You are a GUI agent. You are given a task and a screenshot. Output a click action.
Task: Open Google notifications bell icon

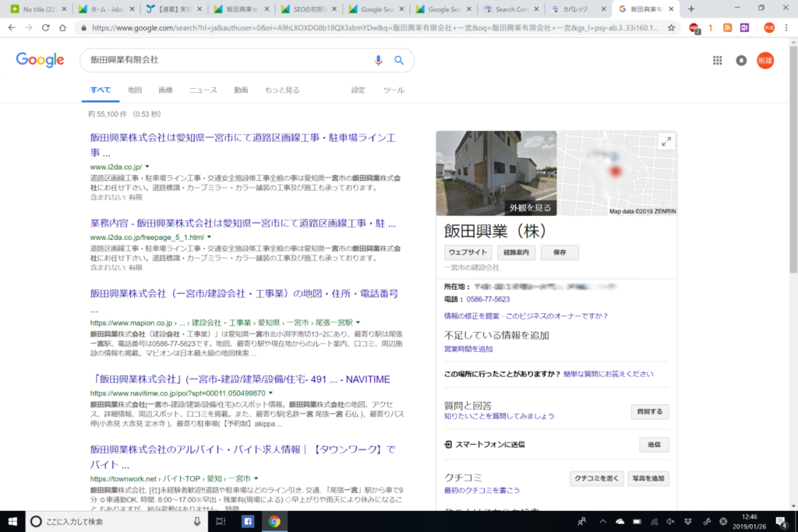point(741,61)
